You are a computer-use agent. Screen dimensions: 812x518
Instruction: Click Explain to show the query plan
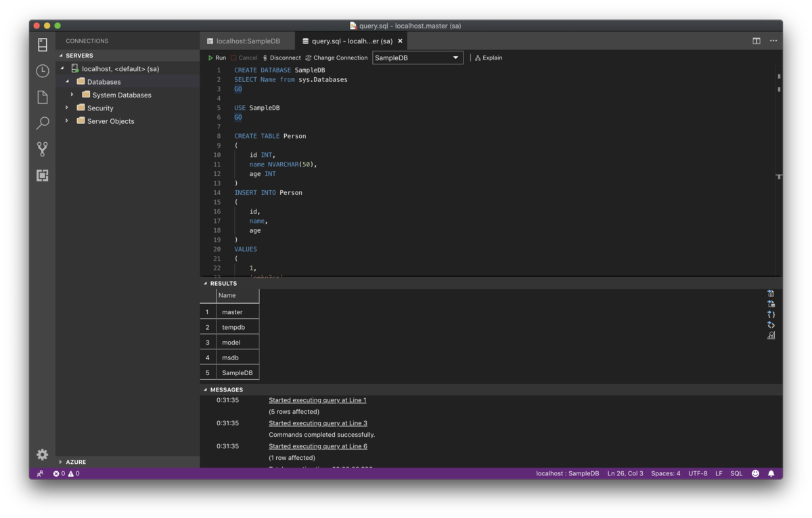point(489,58)
